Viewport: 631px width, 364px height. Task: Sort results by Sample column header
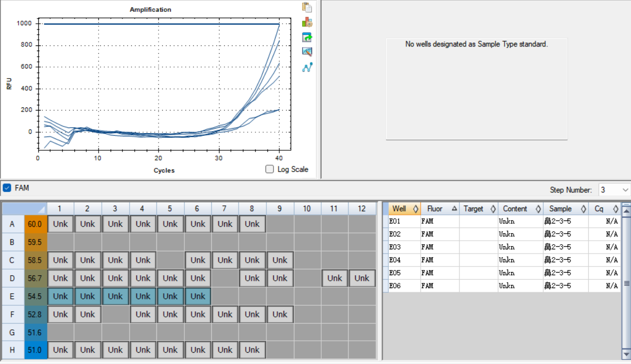tap(565, 209)
